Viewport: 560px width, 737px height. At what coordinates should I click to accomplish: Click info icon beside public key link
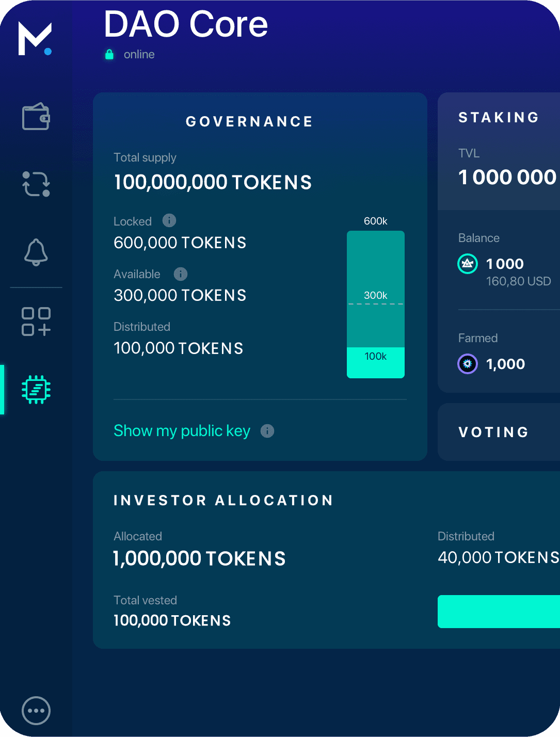[267, 431]
